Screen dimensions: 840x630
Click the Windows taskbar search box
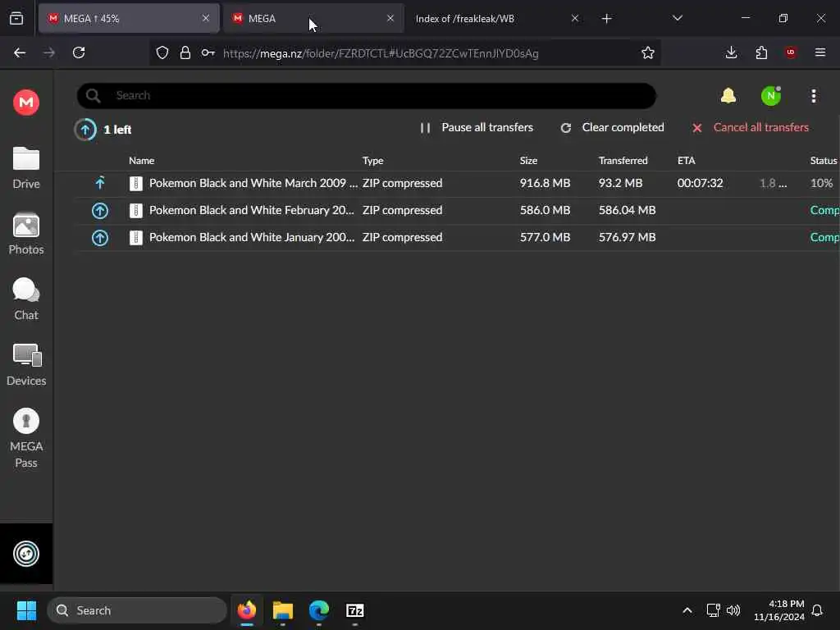pos(137,610)
